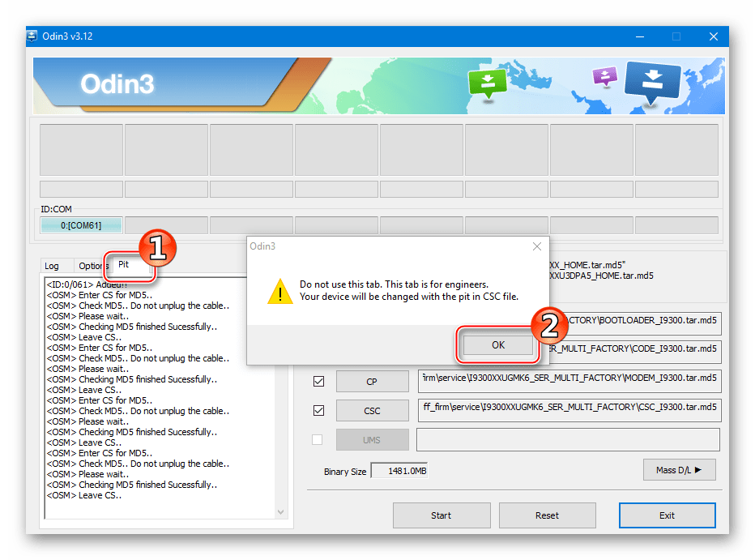
Task: Click the green download bubble icon in banner
Action: [x=488, y=81]
